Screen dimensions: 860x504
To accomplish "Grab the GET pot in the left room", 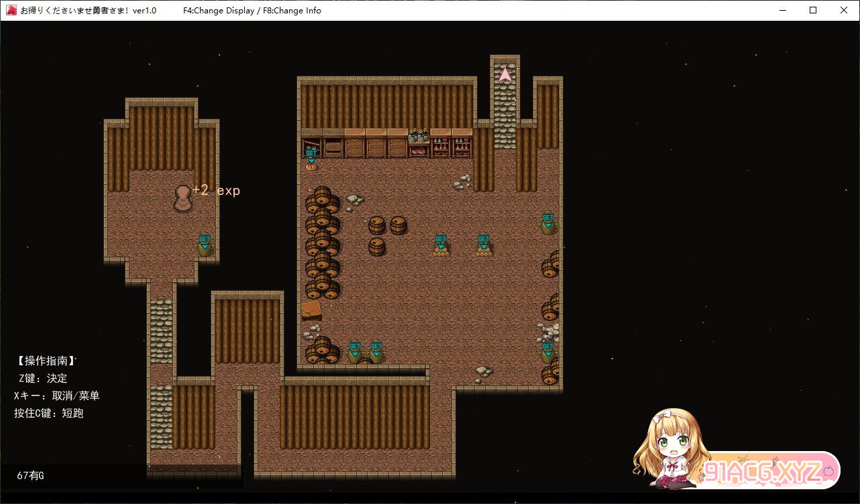I will click(x=205, y=245).
